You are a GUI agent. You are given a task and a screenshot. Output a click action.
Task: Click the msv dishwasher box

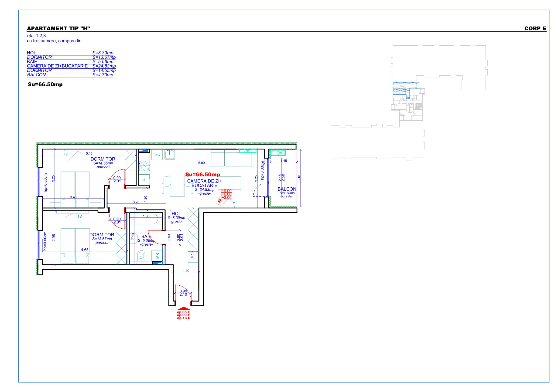157,155
